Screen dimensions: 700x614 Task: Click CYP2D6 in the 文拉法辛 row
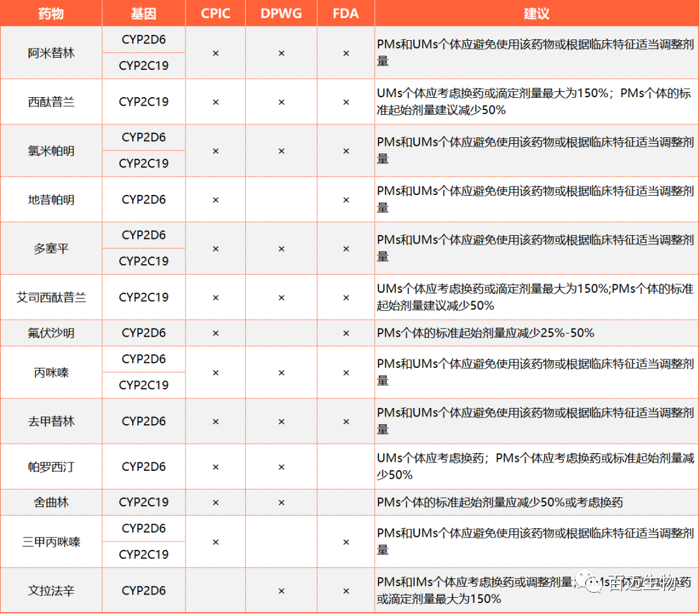coord(144,591)
